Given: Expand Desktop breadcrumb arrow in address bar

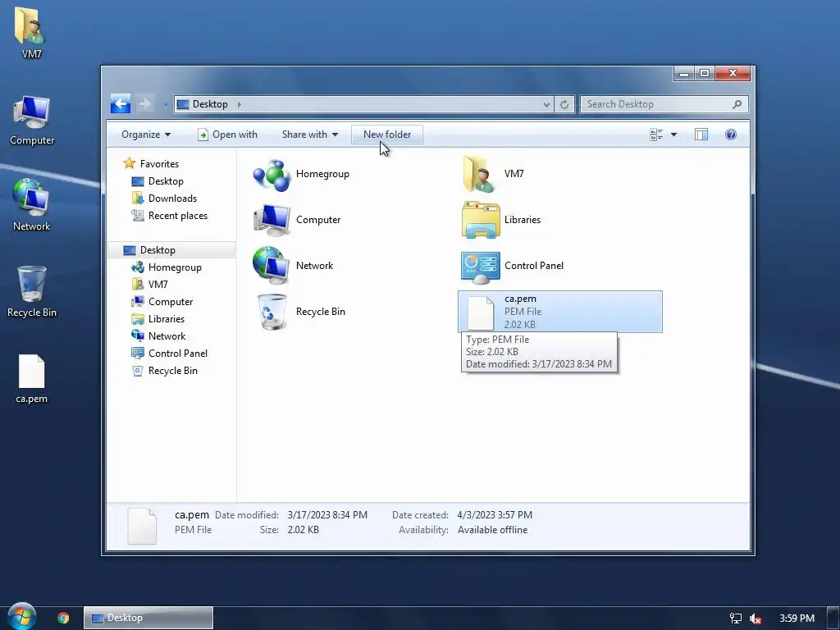Looking at the screenshot, I should coord(239,104).
